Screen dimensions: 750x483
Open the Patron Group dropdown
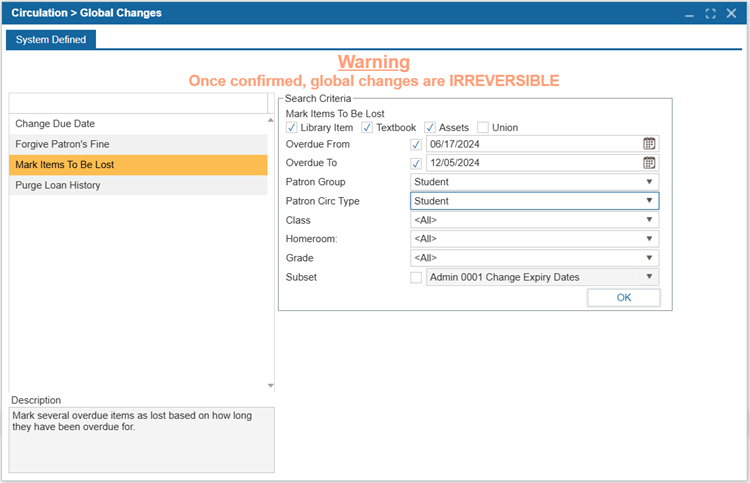click(534, 182)
